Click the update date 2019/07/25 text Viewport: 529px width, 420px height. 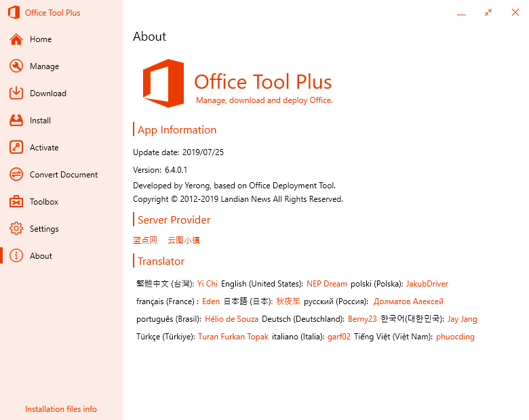178,152
